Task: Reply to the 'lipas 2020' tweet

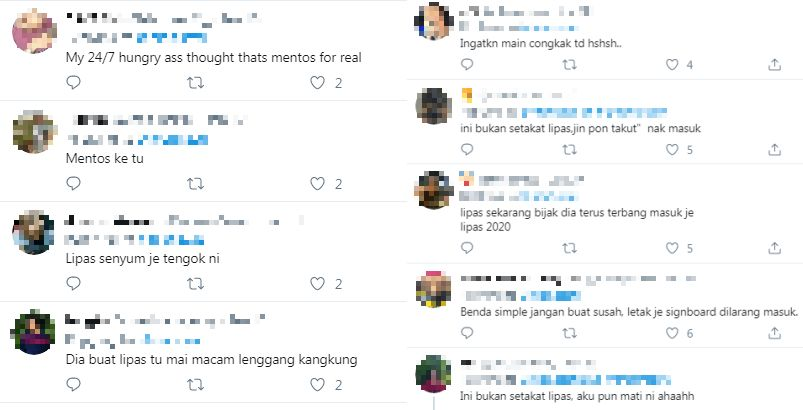Action: tap(467, 248)
